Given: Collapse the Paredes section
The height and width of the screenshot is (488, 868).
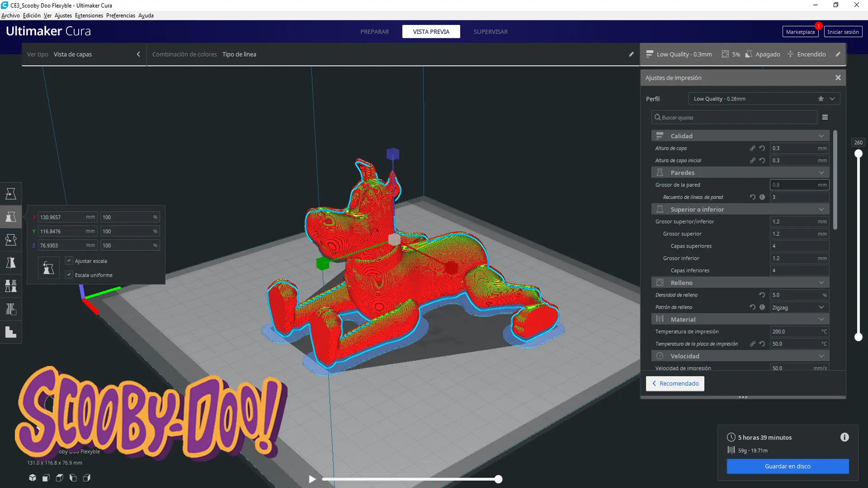Looking at the screenshot, I should [740, 173].
